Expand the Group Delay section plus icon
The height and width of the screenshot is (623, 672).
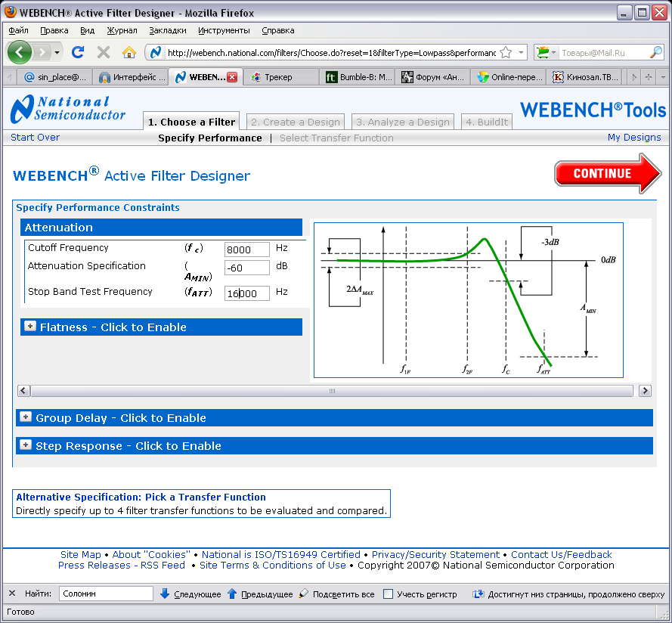tap(26, 417)
